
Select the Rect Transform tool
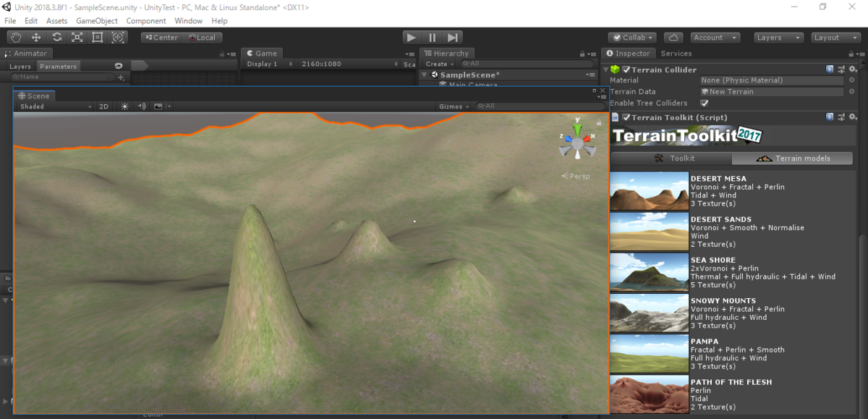click(x=97, y=38)
